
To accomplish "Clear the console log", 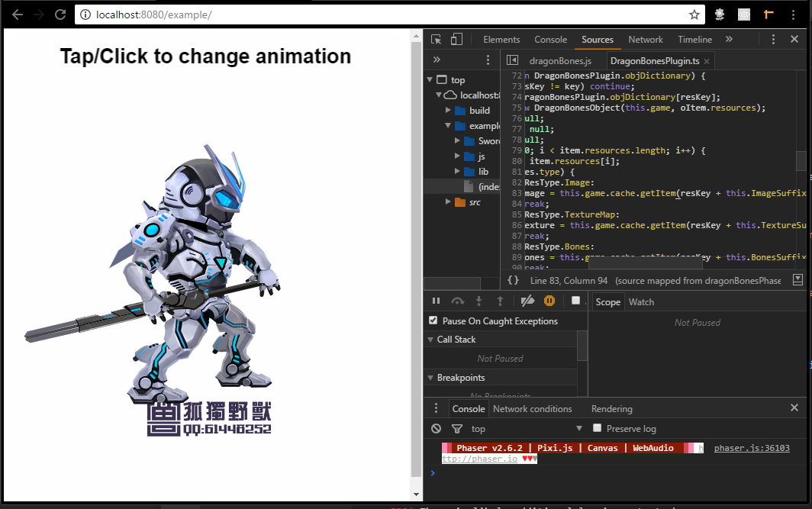I will coord(436,428).
